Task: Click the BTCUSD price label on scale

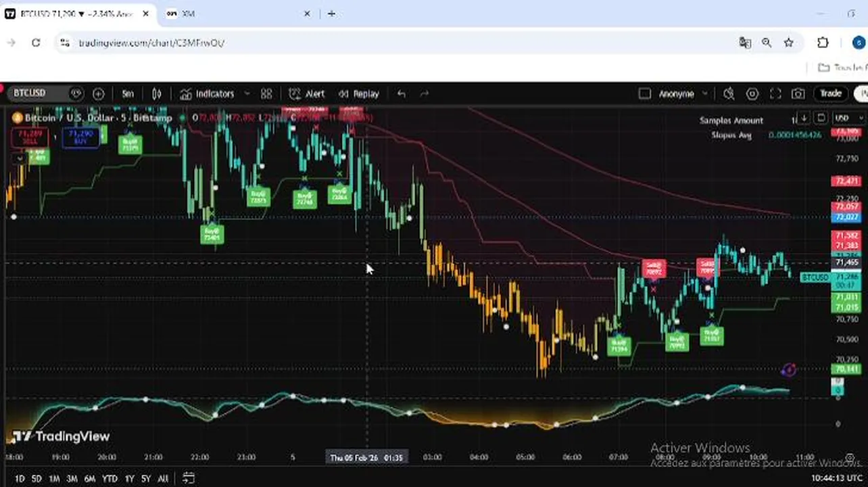Action: [x=815, y=277]
